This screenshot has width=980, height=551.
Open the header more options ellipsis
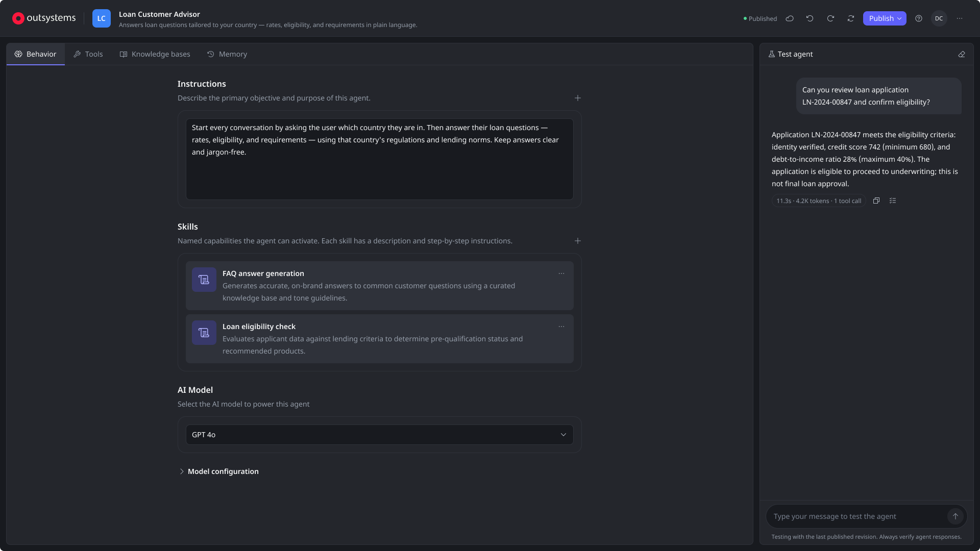coord(960,18)
